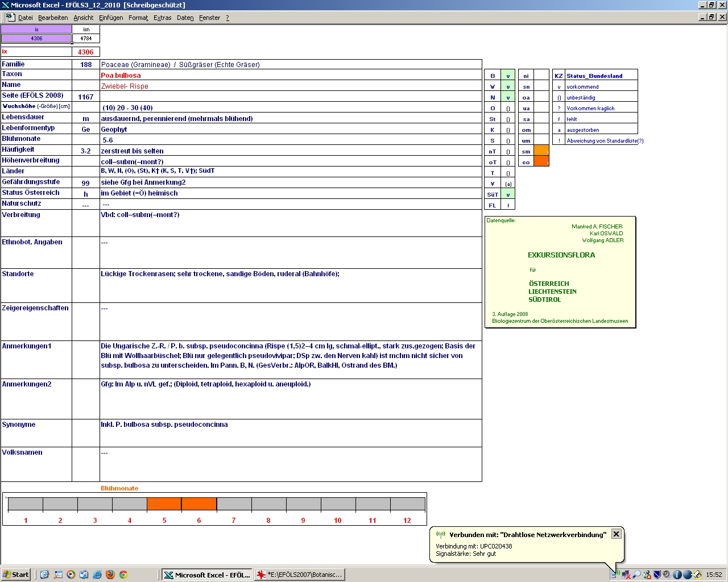Open the ? help menu
Image resolution: width=728 pixels, height=582 pixels.
click(227, 18)
